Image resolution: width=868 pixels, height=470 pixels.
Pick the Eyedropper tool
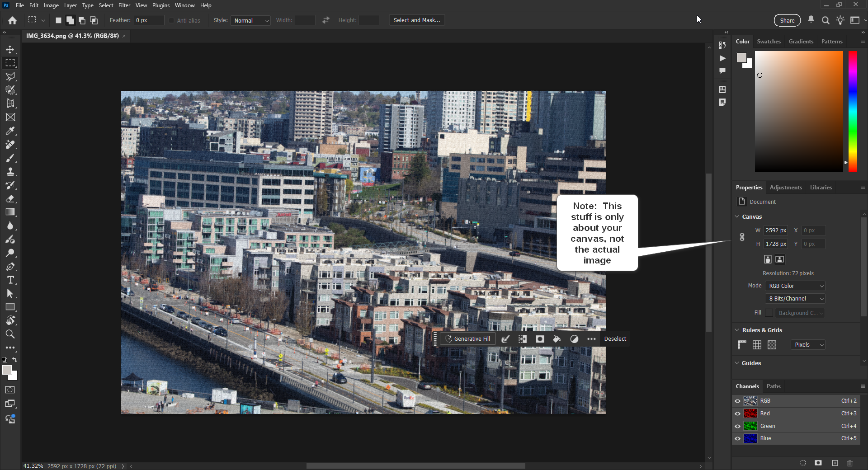(x=10, y=131)
